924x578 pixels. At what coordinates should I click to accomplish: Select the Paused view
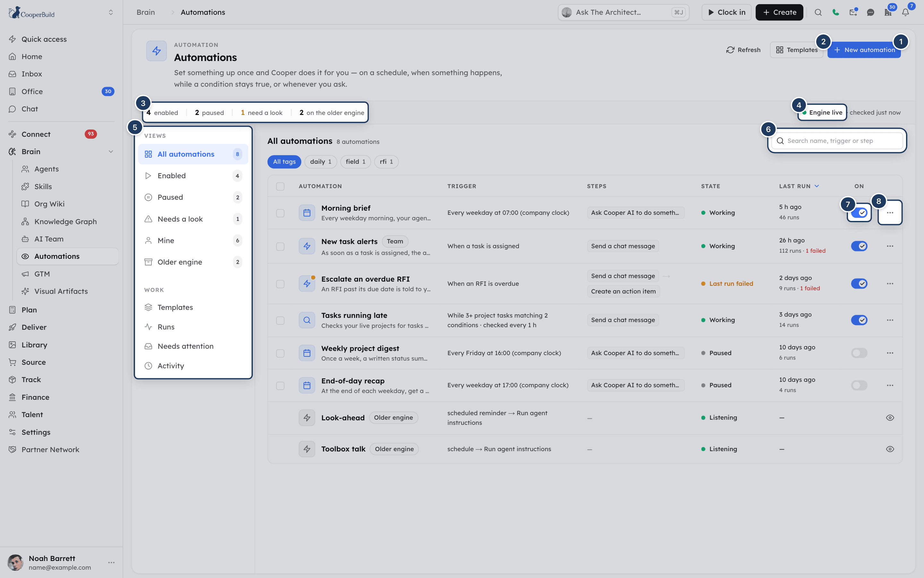pos(193,197)
